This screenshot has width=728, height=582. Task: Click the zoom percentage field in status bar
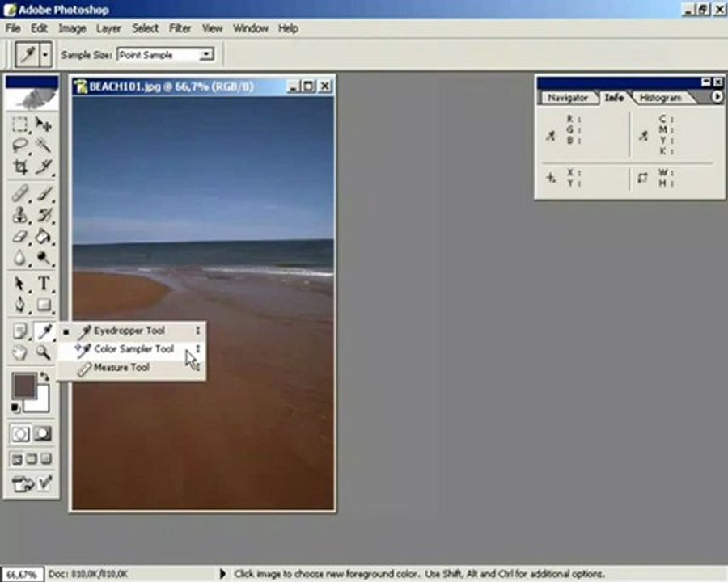22,574
